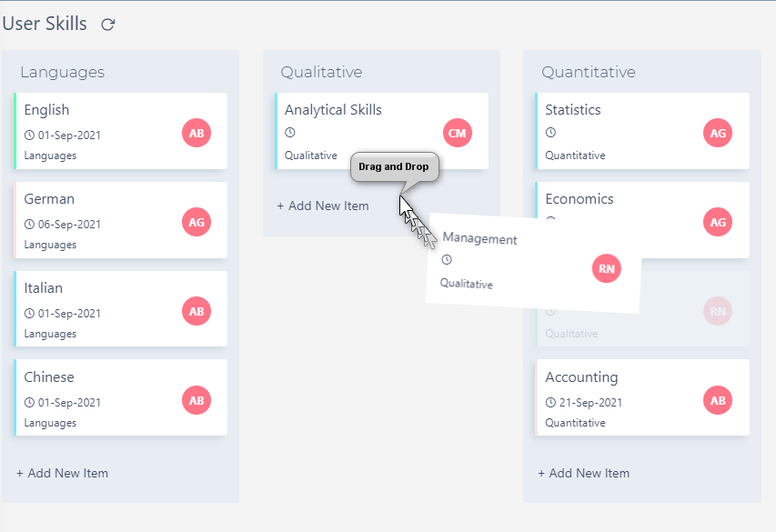776x532 pixels.
Task: Click the RN avatar on the Management card
Action: (x=606, y=268)
